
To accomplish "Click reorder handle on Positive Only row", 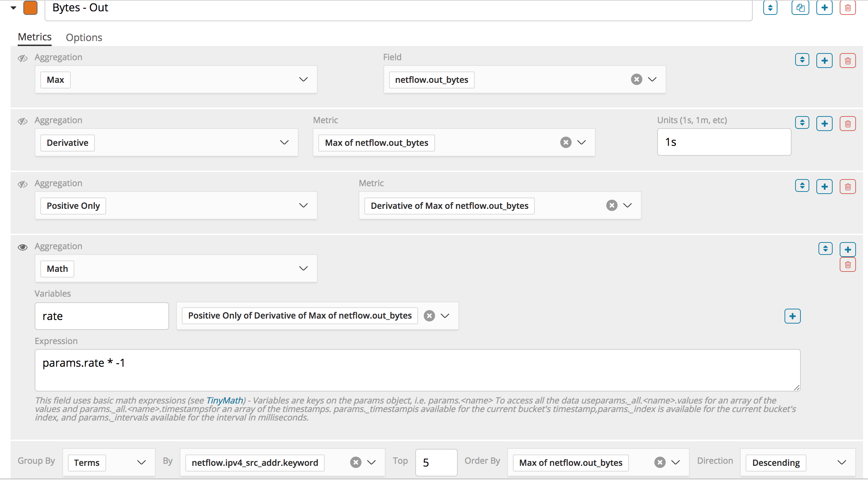I will point(802,186).
